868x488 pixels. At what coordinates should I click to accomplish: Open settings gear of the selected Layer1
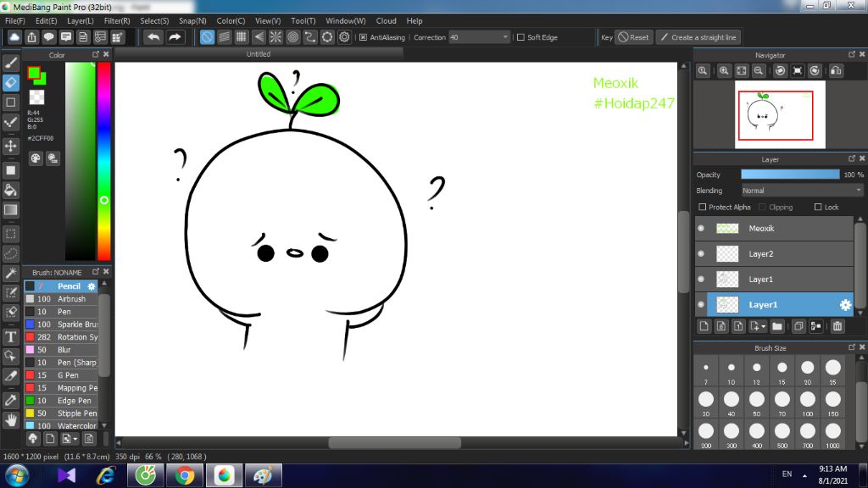845,305
